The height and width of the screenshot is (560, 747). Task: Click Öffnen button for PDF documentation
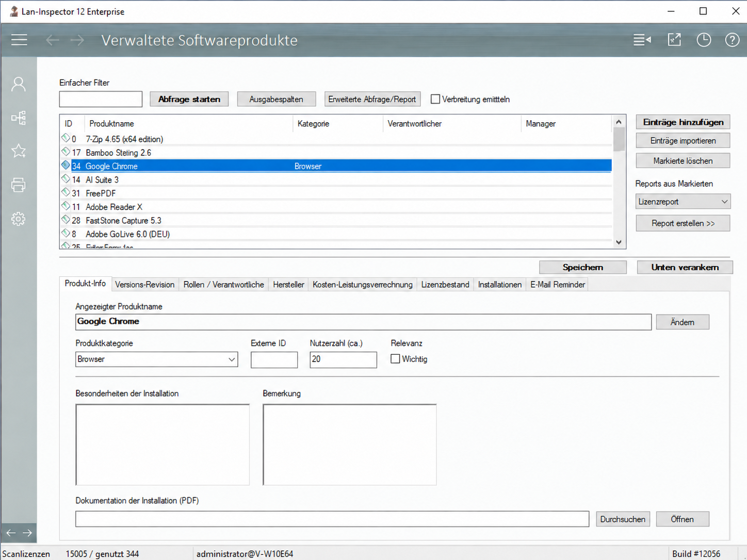coord(683,519)
